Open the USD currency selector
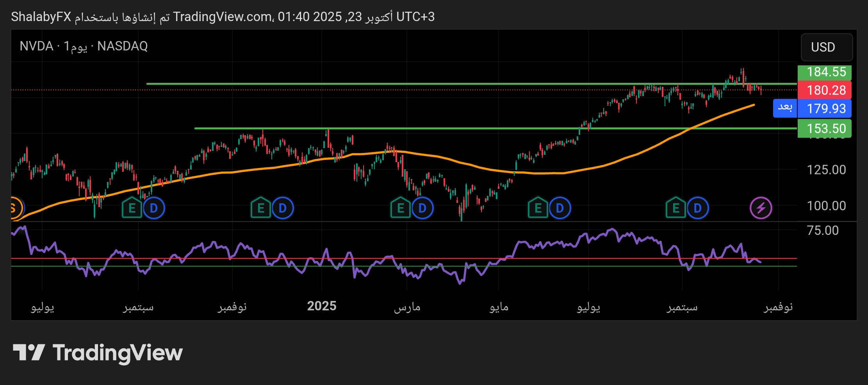 [826, 47]
